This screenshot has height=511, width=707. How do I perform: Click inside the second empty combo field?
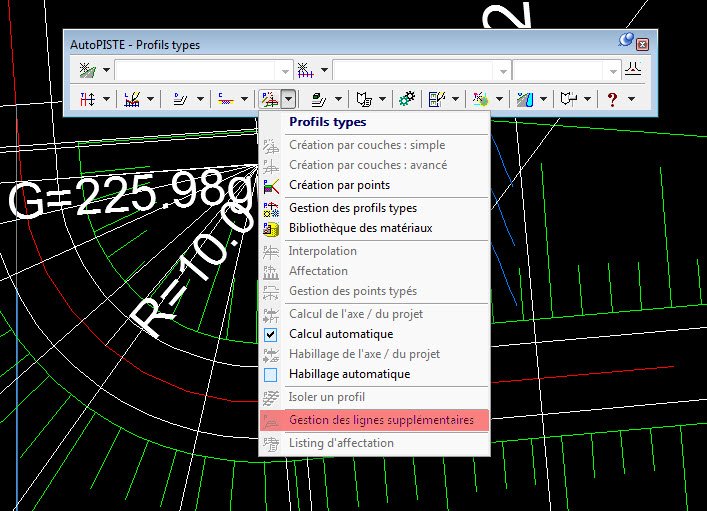(413, 71)
